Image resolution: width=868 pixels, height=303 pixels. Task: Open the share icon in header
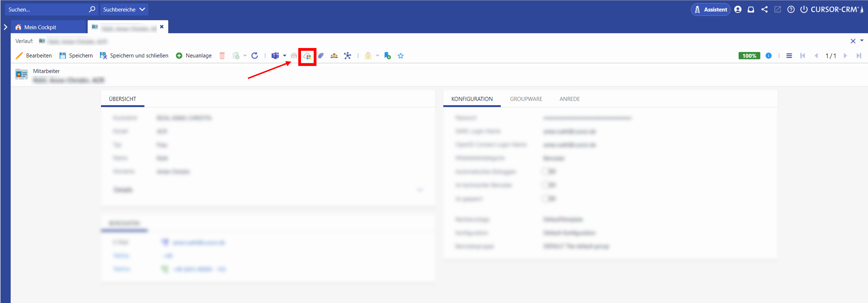[x=765, y=9]
